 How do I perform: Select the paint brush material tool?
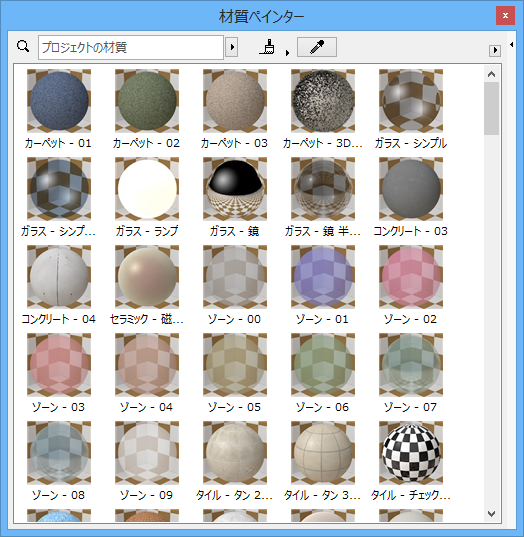pos(267,47)
